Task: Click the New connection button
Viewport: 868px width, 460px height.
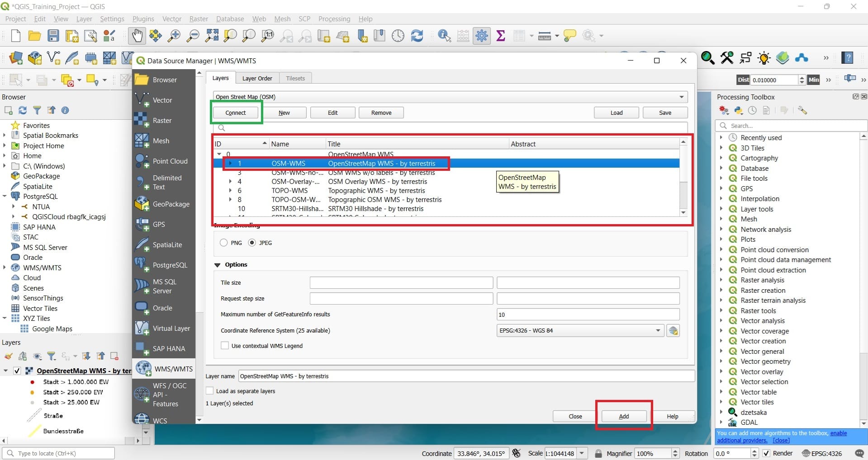Action: [284, 113]
